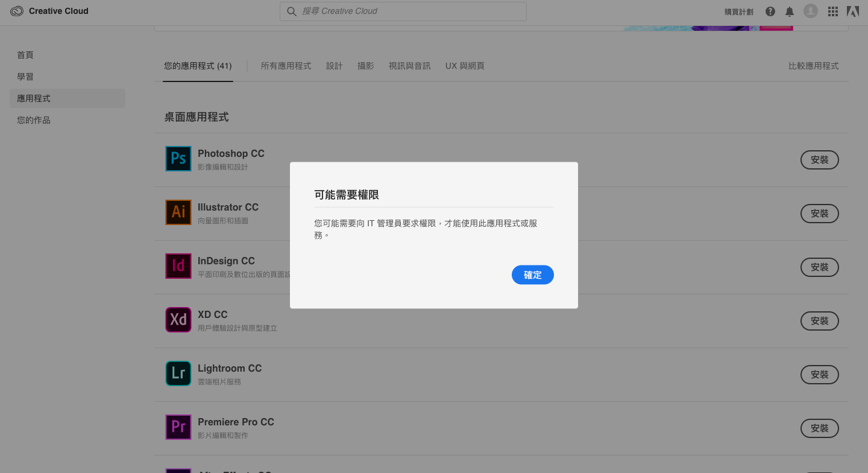Screen dimensions: 868x473
Task: Click the 影像編輯和設計 description text
Action: (223, 167)
